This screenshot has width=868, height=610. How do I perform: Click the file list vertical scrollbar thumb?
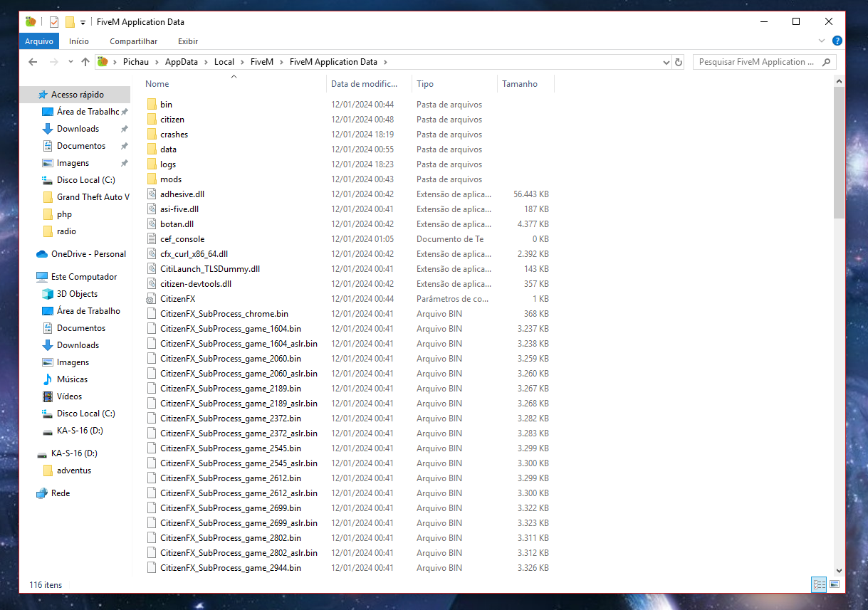click(x=840, y=153)
